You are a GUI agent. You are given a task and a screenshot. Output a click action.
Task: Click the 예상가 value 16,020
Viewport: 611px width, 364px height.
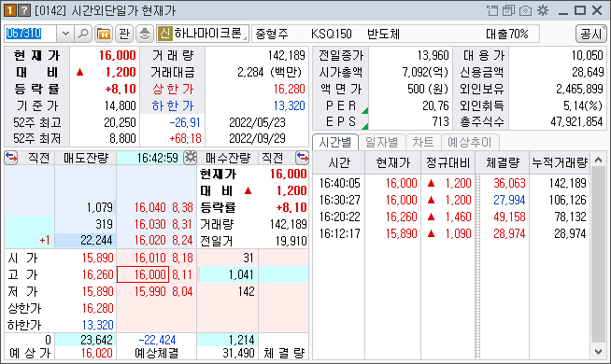pos(97,353)
